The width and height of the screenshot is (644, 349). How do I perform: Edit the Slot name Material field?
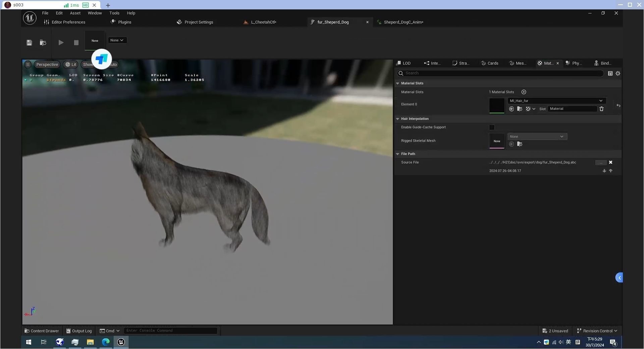[572, 109]
